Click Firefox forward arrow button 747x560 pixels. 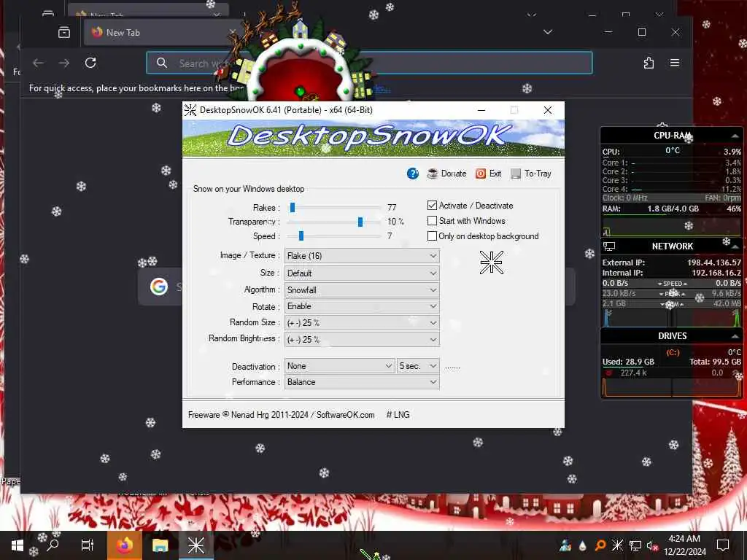coord(64,63)
